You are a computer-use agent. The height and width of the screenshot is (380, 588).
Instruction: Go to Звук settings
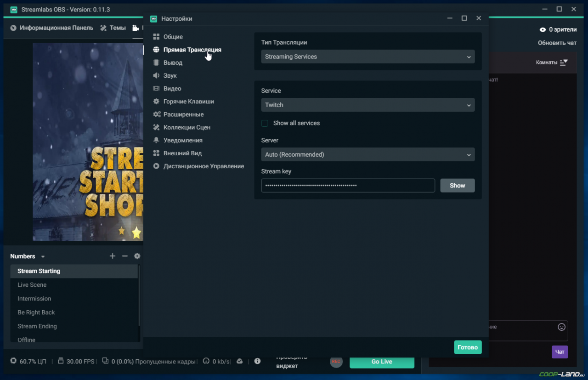tap(170, 75)
